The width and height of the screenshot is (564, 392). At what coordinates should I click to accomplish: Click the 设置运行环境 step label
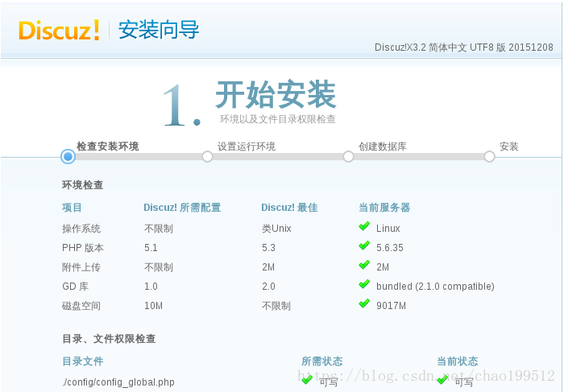[x=247, y=146]
